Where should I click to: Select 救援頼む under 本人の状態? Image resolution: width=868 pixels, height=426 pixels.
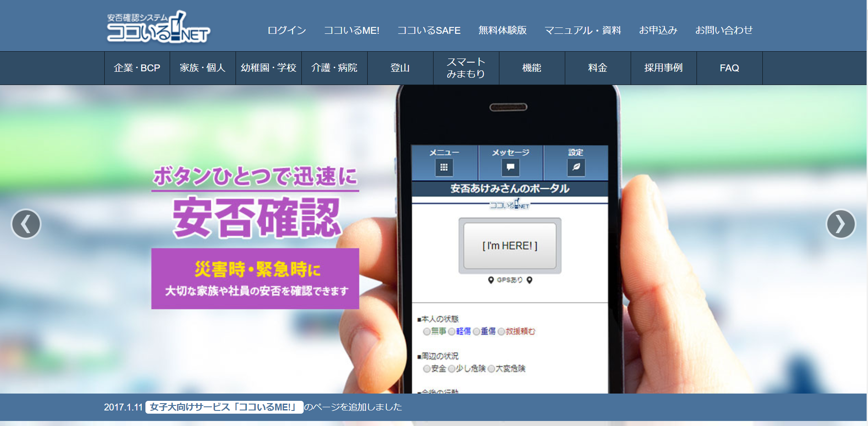pos(502,332)
